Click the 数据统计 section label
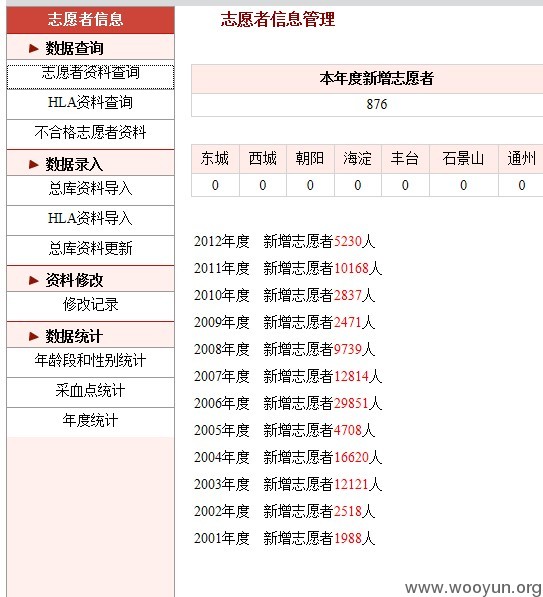The image size is (543, 597). click(75, 336)
